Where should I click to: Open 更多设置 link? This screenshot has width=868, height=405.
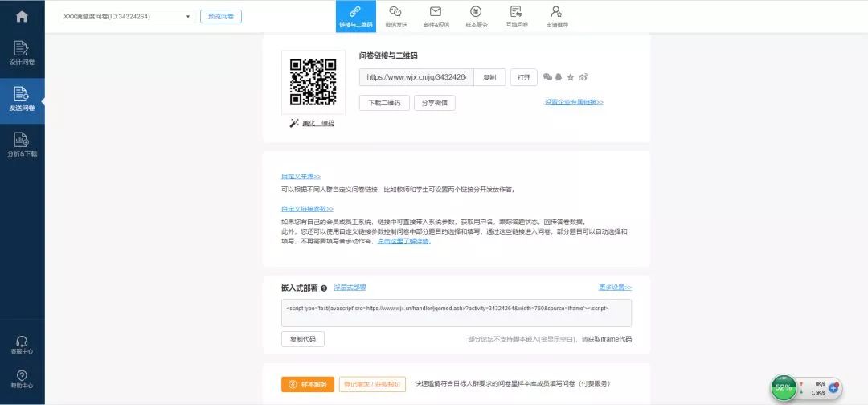[615, 288]
